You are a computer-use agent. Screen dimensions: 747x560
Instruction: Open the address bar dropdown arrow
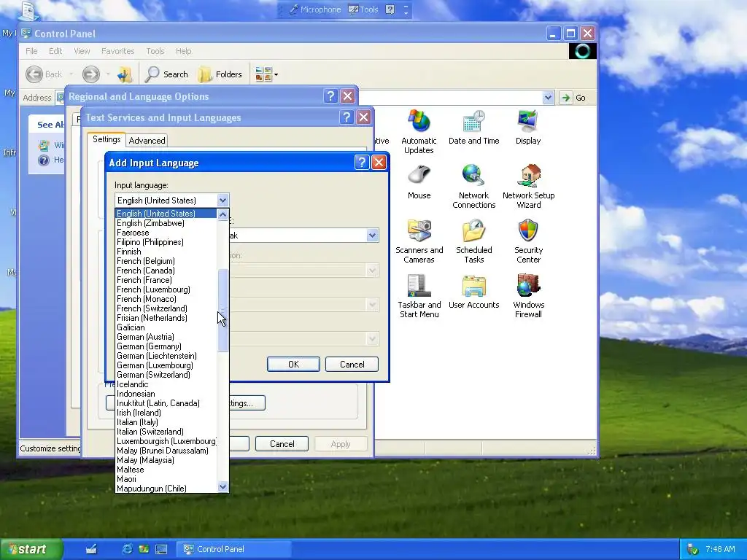pyautogui.click(x=548, y=98)
